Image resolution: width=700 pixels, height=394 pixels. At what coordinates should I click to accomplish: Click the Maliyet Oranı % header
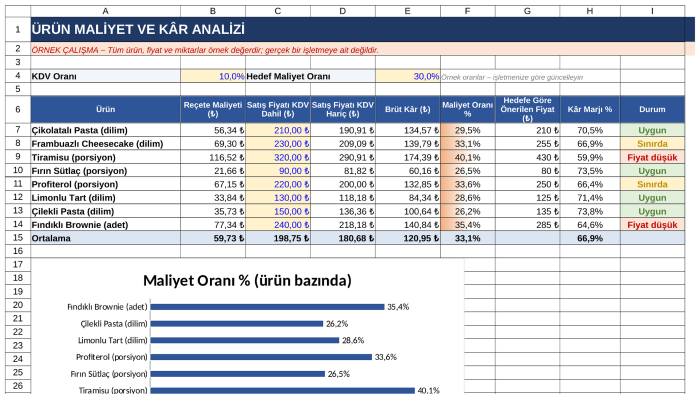(x=467, y=109)
